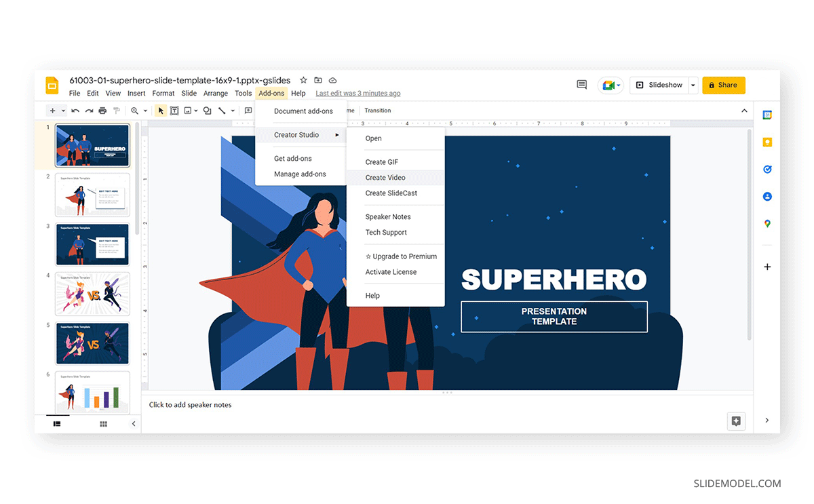Open zoom level dropdown arrow

coord(145,111)
